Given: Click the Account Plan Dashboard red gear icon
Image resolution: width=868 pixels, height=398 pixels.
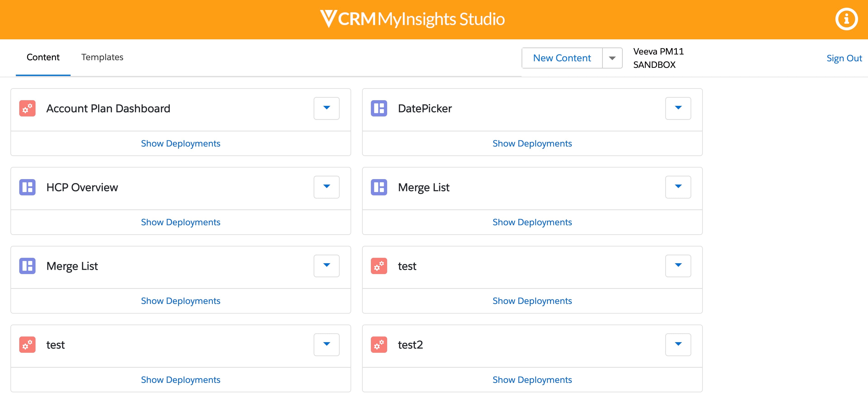Looking at the screenshot, I should click(x=28, y=108).
